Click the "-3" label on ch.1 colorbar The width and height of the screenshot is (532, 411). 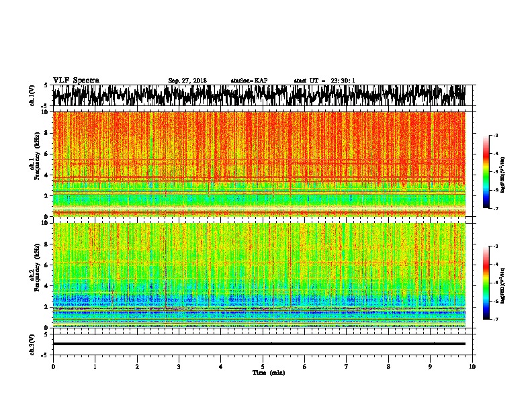point(495,136)
